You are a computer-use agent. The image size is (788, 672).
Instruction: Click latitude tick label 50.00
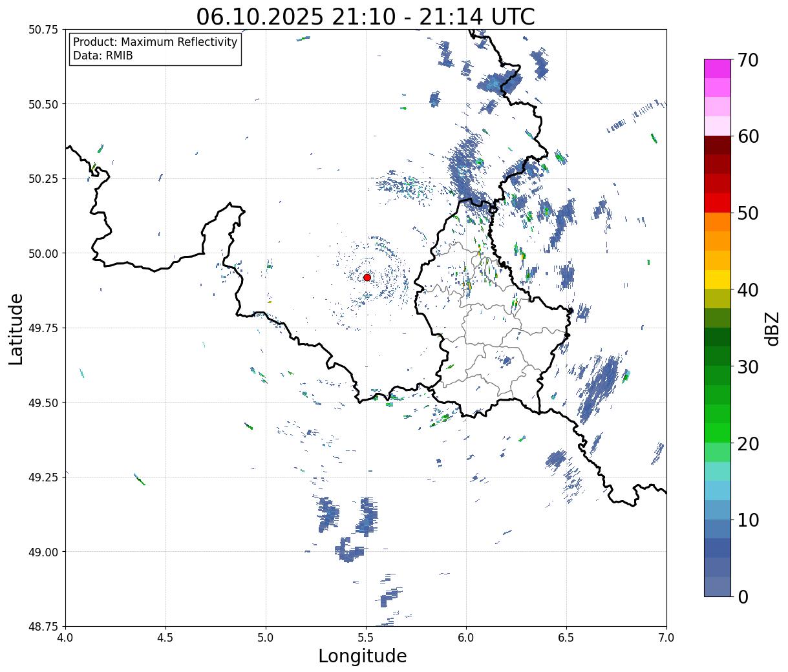43,253
